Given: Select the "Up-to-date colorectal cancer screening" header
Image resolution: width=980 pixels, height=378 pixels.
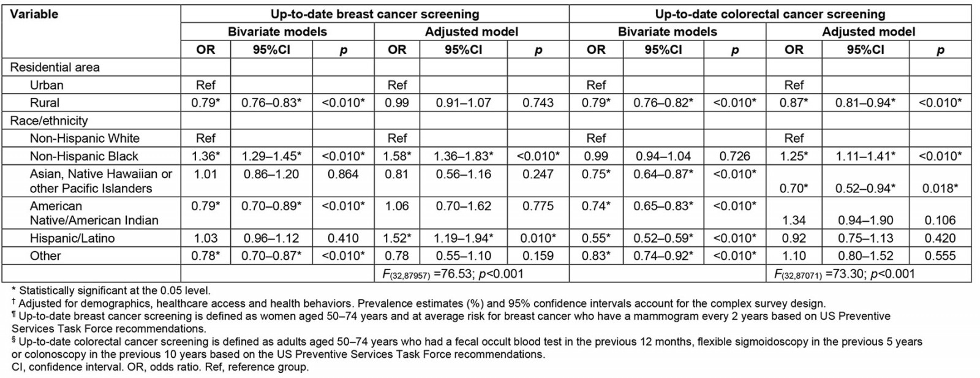Looking at the screenshot, I should tap(770, 14).
